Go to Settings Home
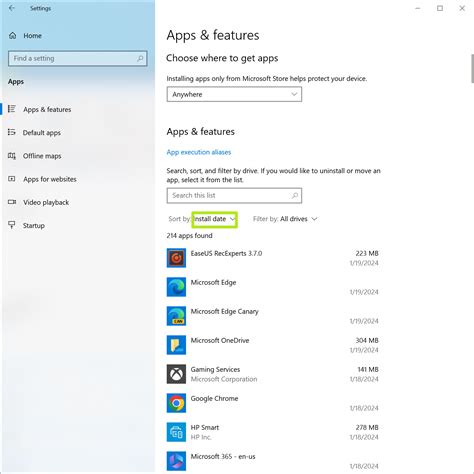474x474 pixels. pos(32,36)
